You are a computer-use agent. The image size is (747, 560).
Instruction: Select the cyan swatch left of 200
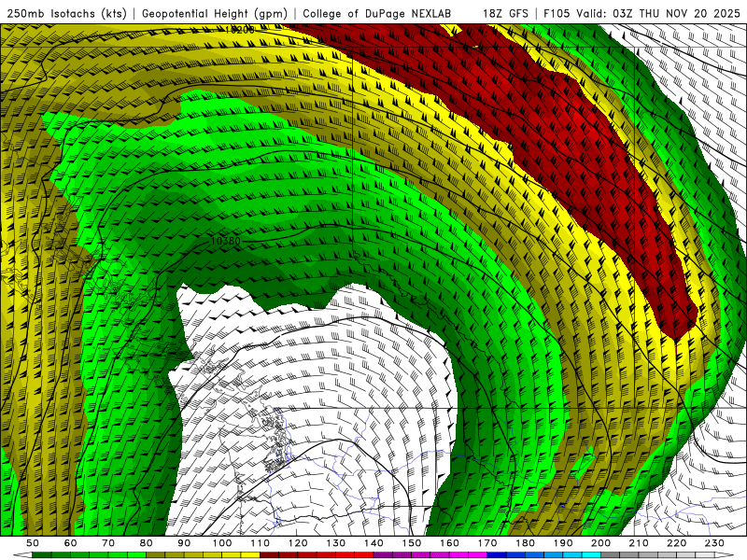[x=591, y=555]
